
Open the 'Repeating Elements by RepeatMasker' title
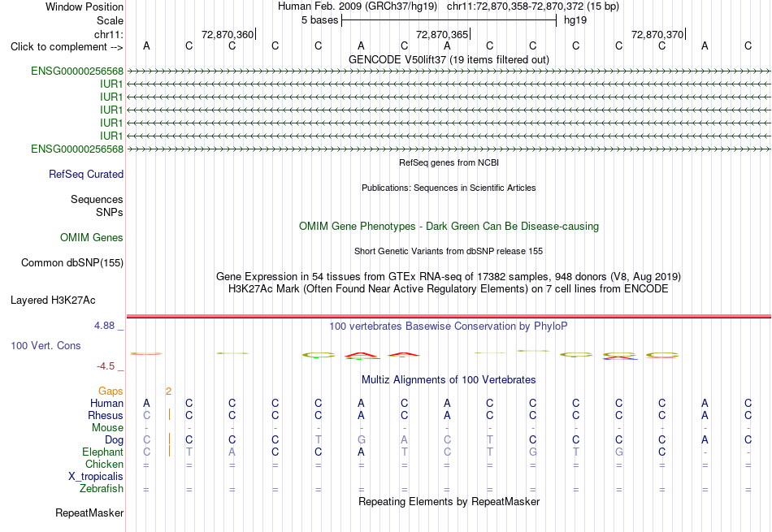click(449, 501)
